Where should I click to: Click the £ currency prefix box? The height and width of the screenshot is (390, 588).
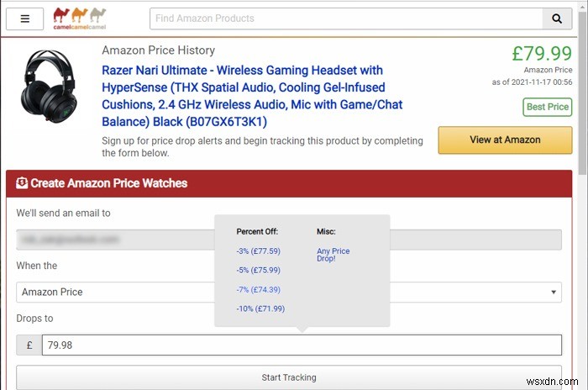coord(29,345)
